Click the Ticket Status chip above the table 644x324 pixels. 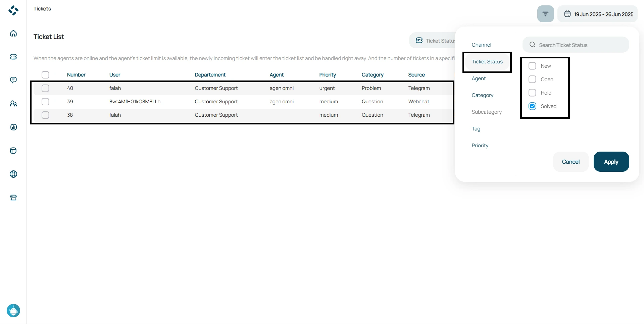click(x=433, y=41)
